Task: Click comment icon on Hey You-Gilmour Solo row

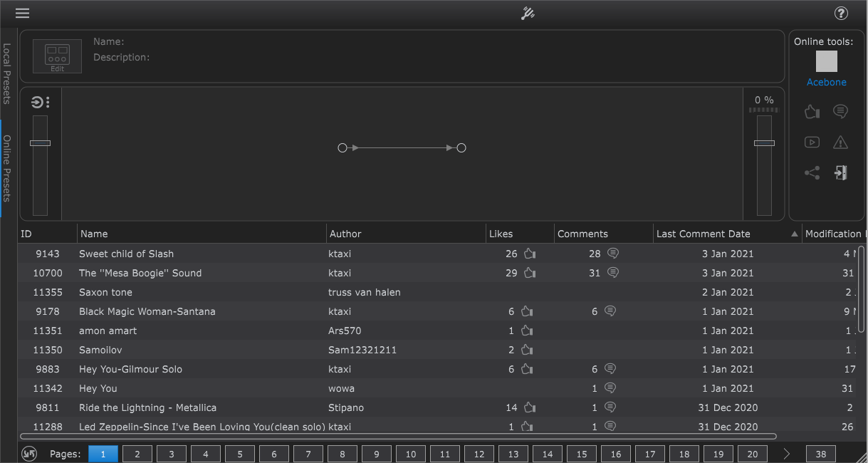Action: [x=610, y=369]
